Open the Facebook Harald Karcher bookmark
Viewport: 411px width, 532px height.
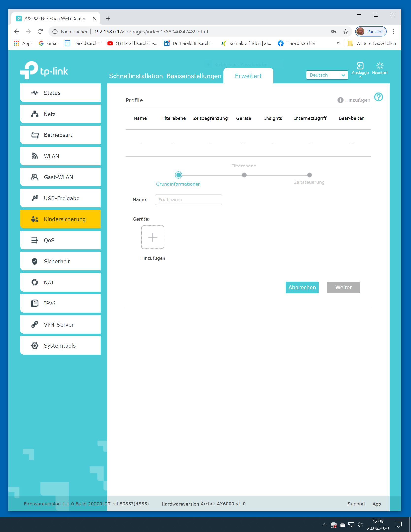coord(296,43)
